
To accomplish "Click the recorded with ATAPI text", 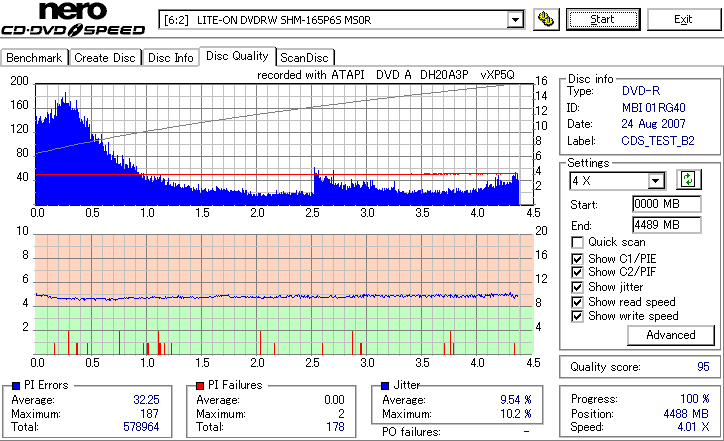I will pos(386,75).
